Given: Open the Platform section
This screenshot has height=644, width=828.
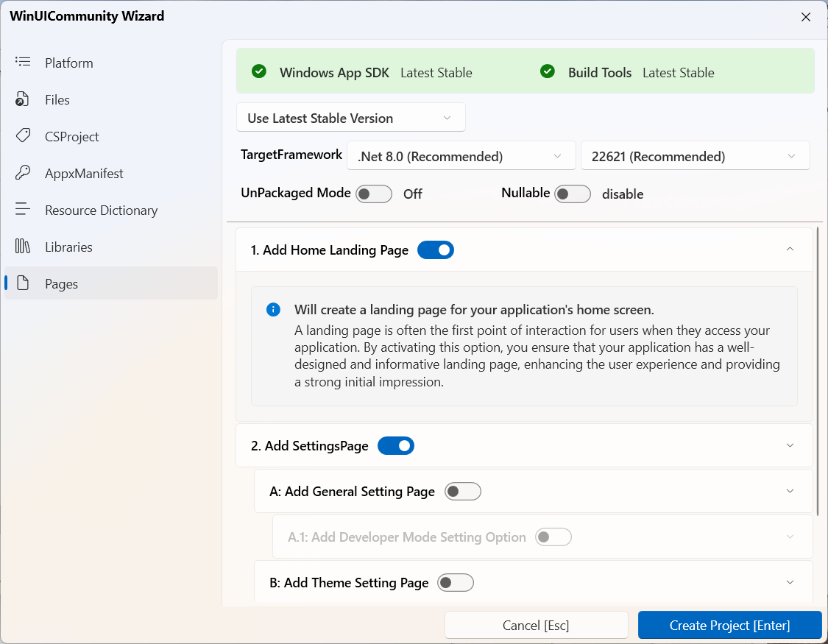Looking at the screenshot, I should click(x=111, y=63).
